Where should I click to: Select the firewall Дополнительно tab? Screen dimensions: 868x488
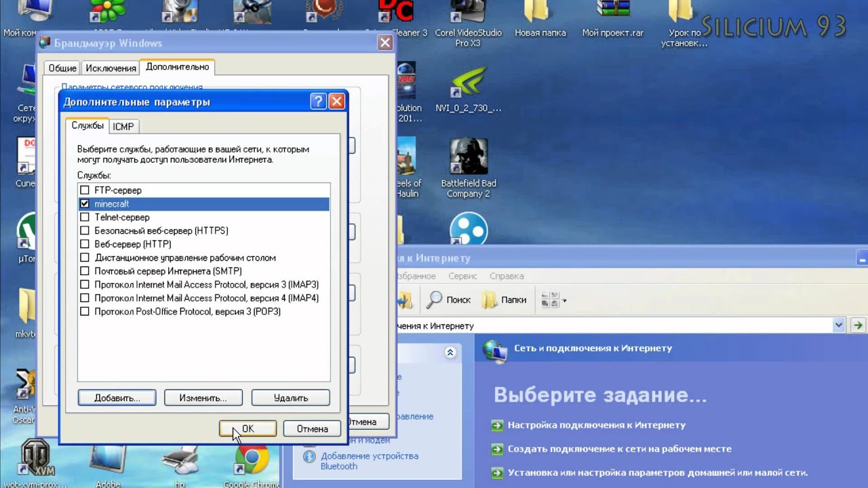(x=177, y=66)
